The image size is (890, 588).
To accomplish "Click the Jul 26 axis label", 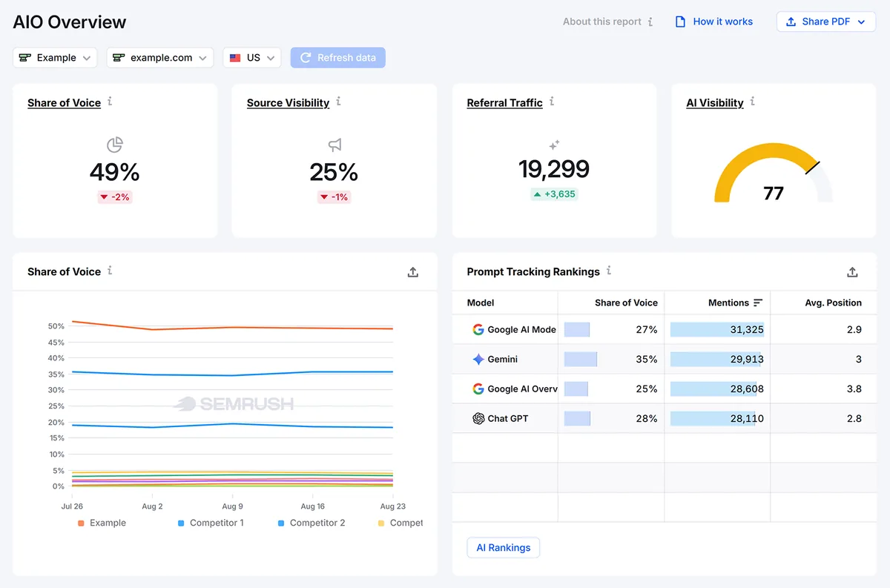I will pyautogui.click(x=72, y=506).
